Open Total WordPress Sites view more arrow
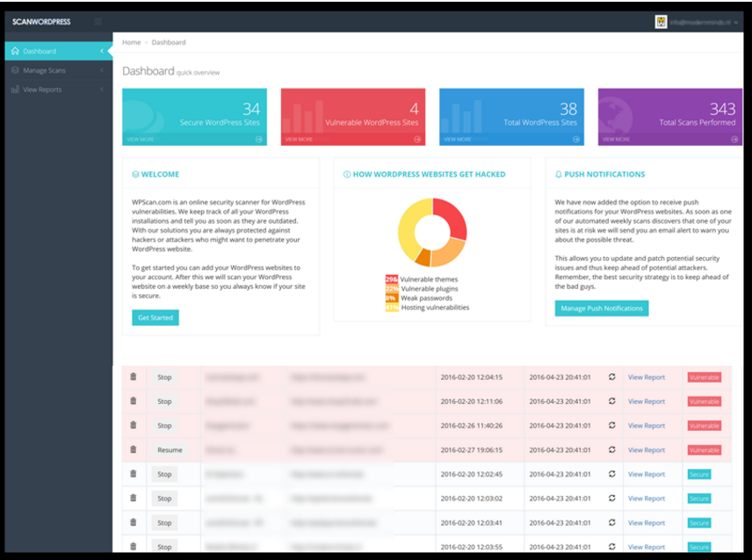752x560 pixels. pyautogui.click(x=576, y=140)
